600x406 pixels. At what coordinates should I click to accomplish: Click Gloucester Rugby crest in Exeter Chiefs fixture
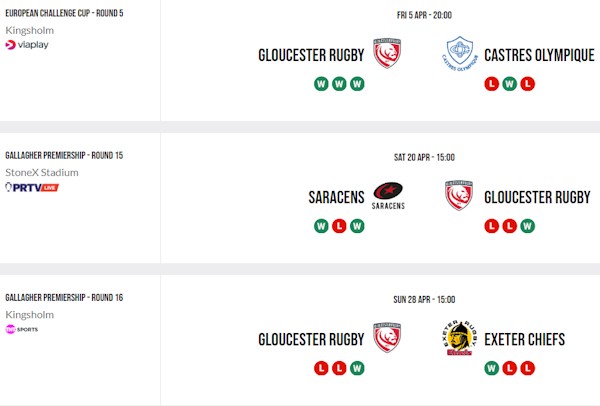(x=387, y=339)
